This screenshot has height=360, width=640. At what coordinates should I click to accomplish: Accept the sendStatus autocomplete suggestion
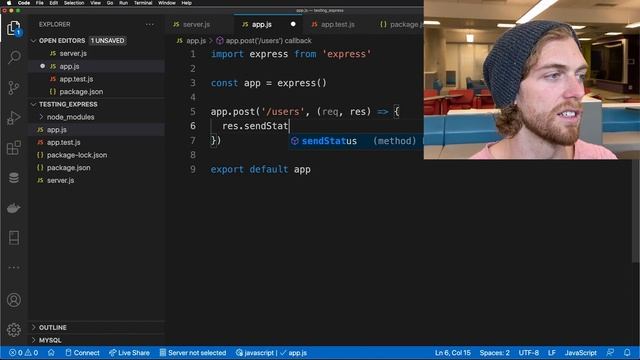point(356,141)
